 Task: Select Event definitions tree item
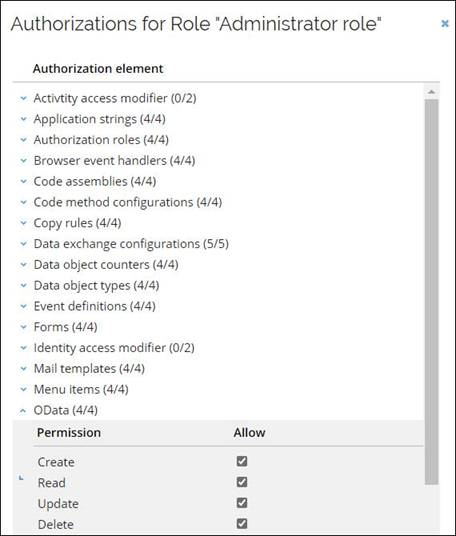pyautogui.click(x=95, y=306)
